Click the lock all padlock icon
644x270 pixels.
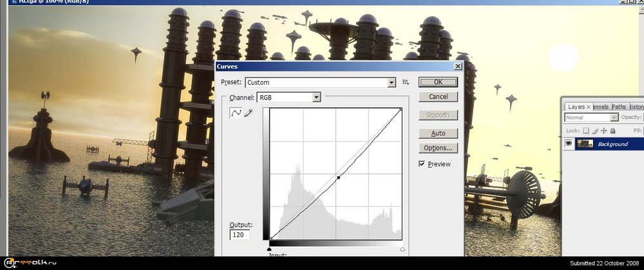click(612, 130)
